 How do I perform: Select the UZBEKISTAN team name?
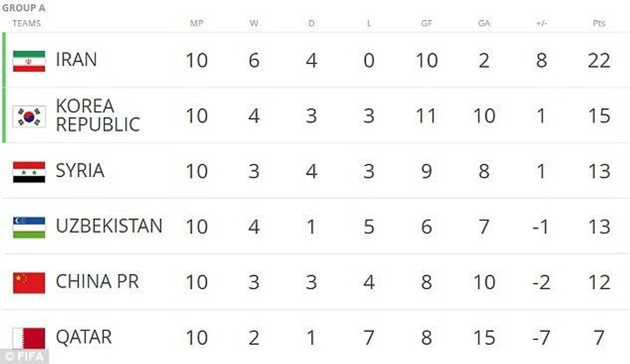click(109, 226)
